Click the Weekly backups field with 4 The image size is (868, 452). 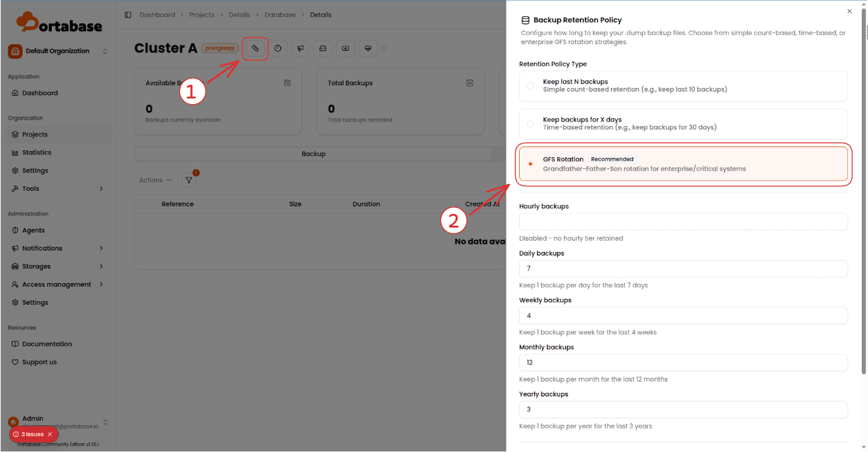pyautogui.click(x=683, y=315)
